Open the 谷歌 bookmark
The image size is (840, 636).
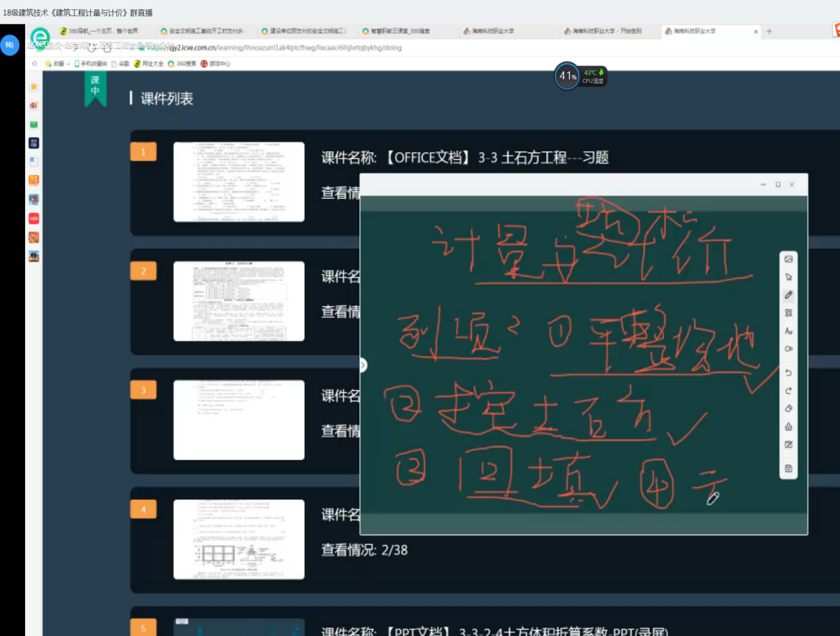[x=121, y=64]
